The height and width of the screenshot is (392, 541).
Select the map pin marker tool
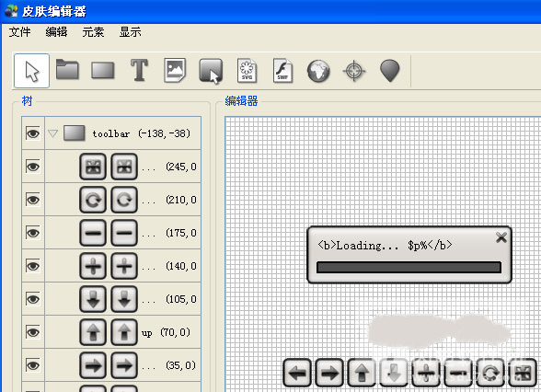390,71
